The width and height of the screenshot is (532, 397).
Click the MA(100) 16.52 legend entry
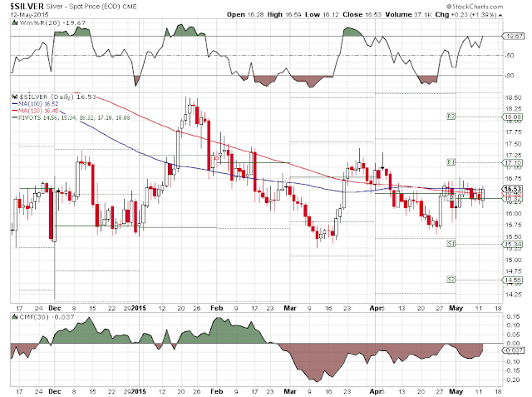(x=35, y=104)
